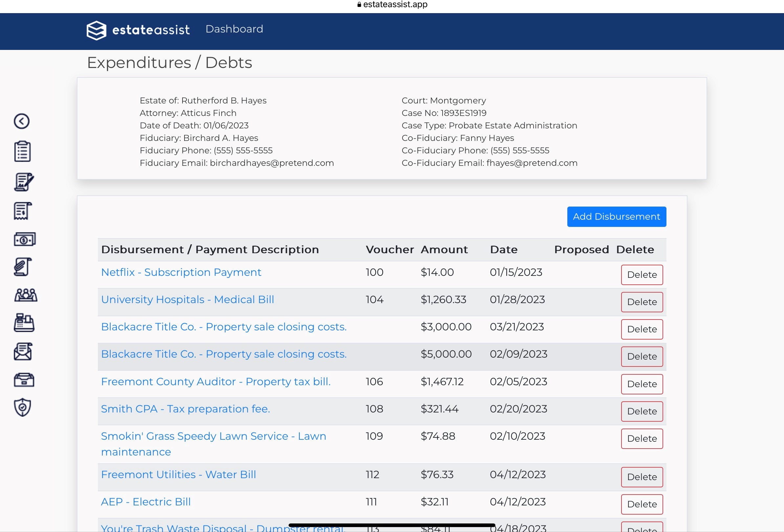Delete the $3,000.00 Blackacre Title row
The height and width of the screenshot is (532, 784).
(642, 329)
